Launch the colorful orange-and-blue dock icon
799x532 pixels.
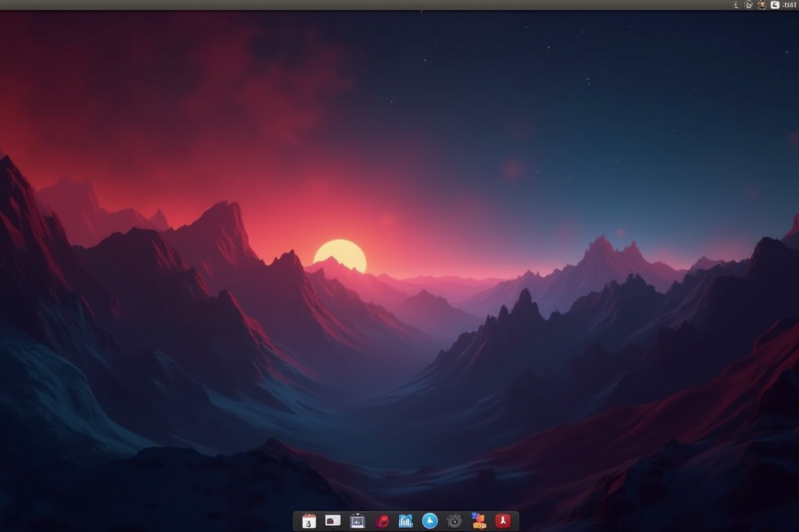coord(479,521)
